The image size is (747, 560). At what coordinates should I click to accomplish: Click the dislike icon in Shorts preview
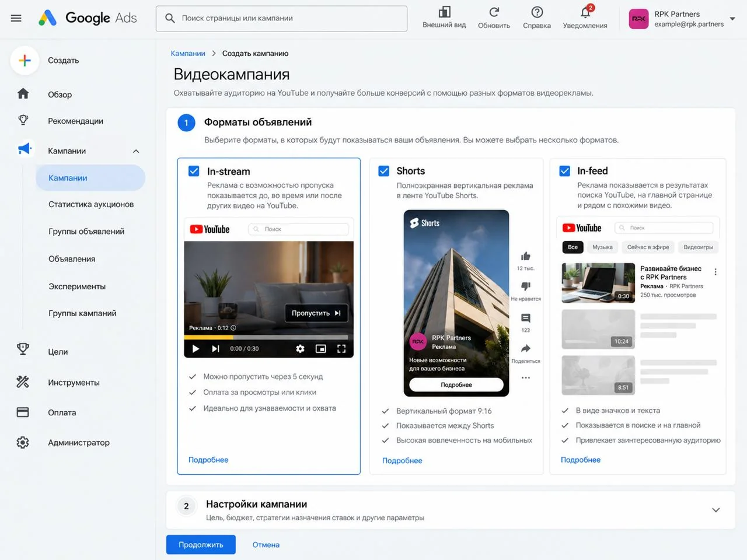click(x=526, y=286)
